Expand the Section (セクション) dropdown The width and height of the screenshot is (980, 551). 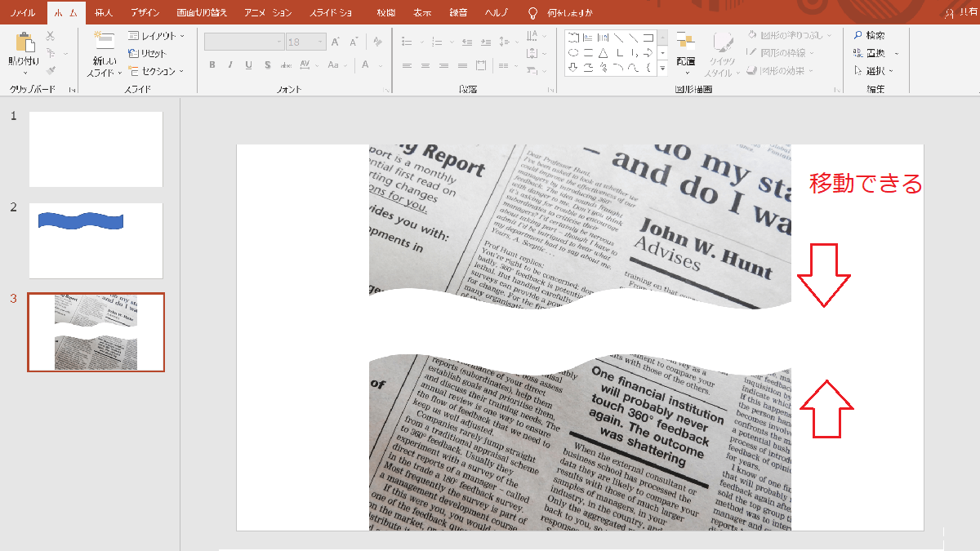point(157,71)
